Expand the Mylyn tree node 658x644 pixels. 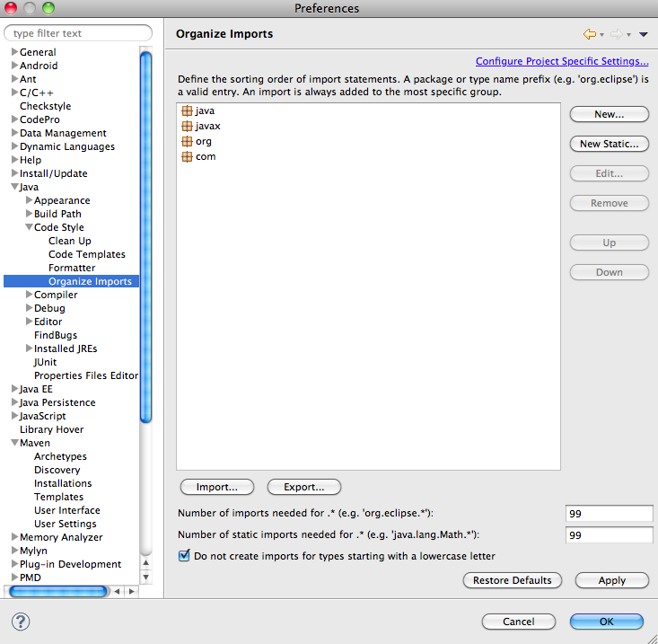coord(14,551)
